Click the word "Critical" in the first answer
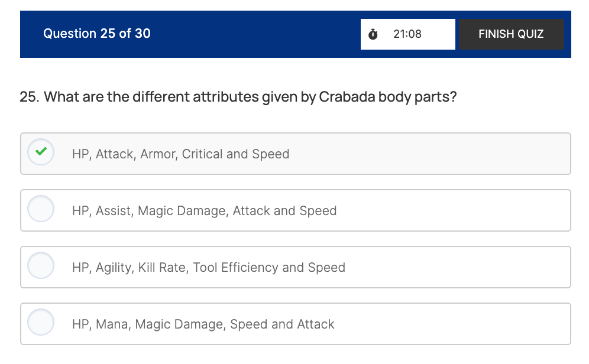 pyautogui.click(x=202, y=154)
